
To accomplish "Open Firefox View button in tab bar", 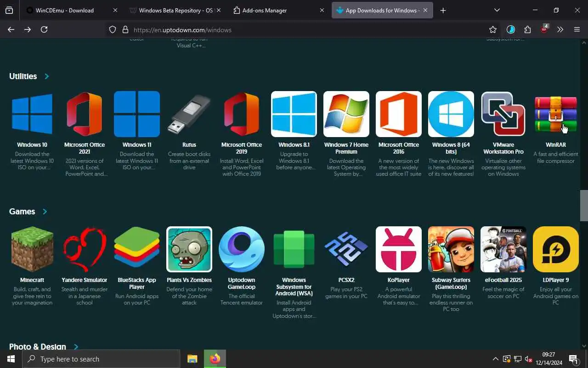I will click(9, 10).
